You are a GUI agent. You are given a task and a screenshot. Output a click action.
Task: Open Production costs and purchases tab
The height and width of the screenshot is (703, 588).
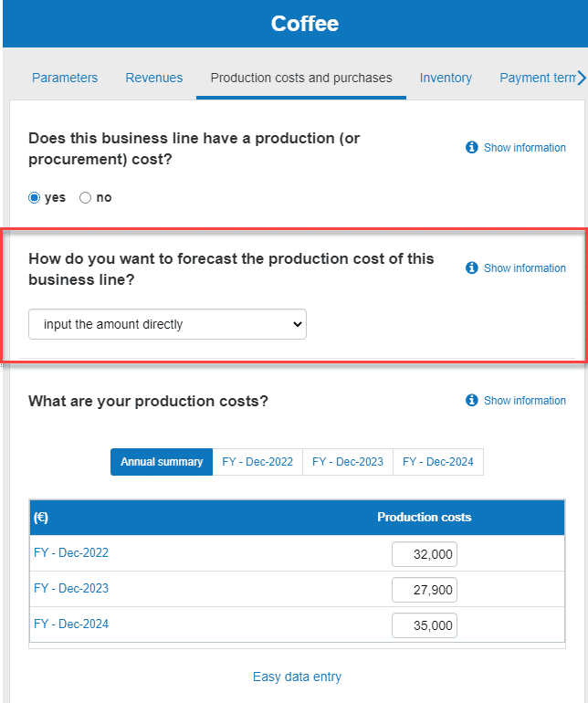tap(301, 78)
